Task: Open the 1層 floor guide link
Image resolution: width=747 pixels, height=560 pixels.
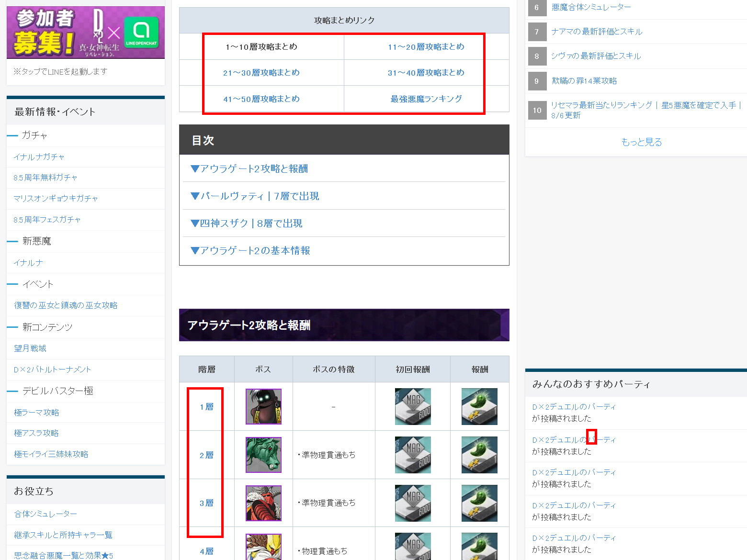Action: click(207, 407)
